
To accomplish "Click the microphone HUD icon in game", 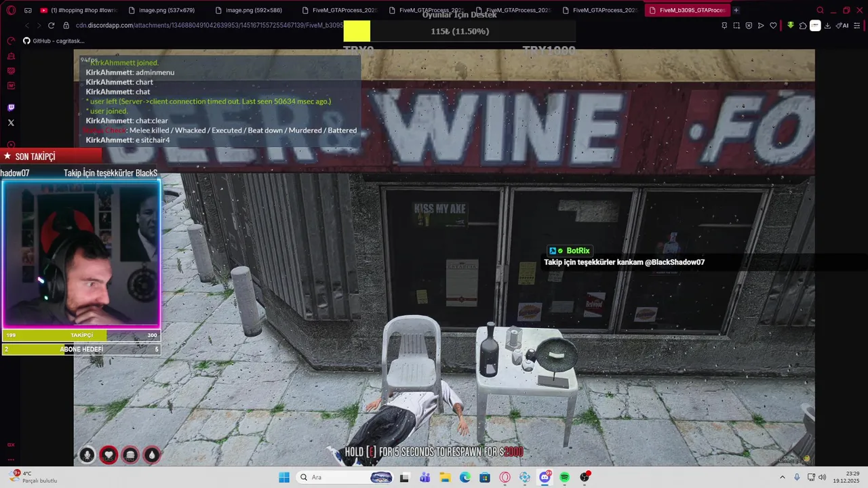I will (87, 455).
